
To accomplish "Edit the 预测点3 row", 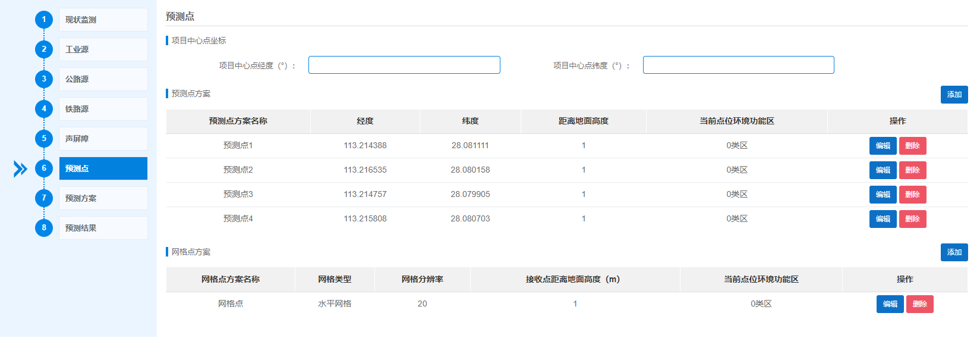I will (x=883, y=195).
